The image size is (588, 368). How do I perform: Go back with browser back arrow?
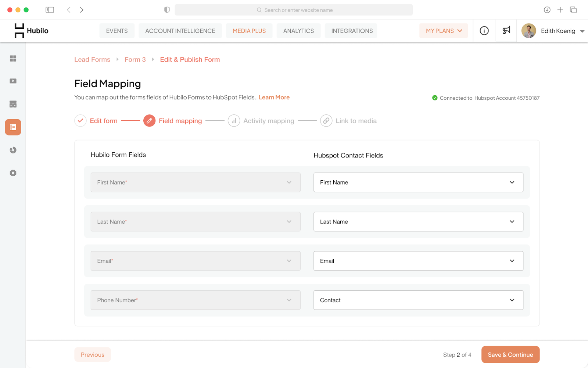coord(69,10)
